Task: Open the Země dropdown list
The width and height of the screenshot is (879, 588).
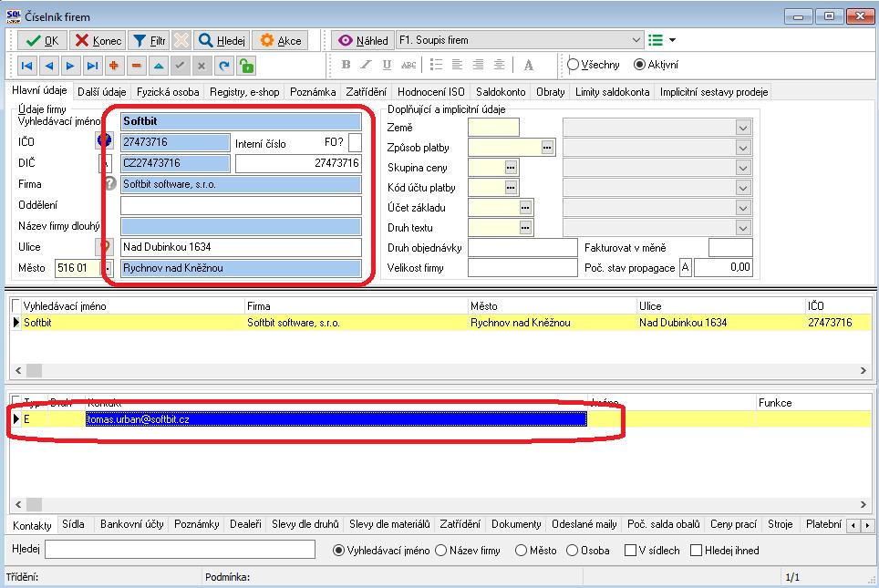Action: tap(743, 128)
